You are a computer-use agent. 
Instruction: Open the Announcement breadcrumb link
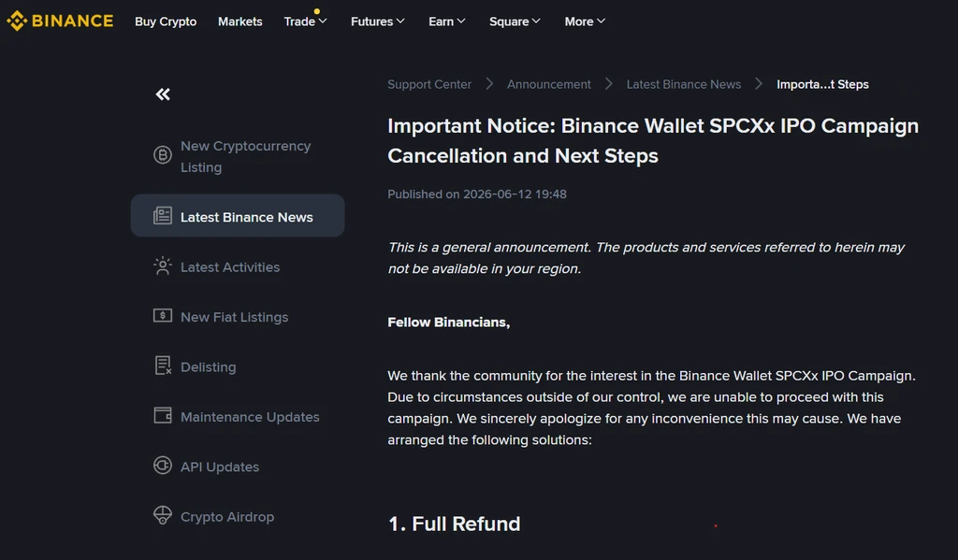click(x=548, y=84)
